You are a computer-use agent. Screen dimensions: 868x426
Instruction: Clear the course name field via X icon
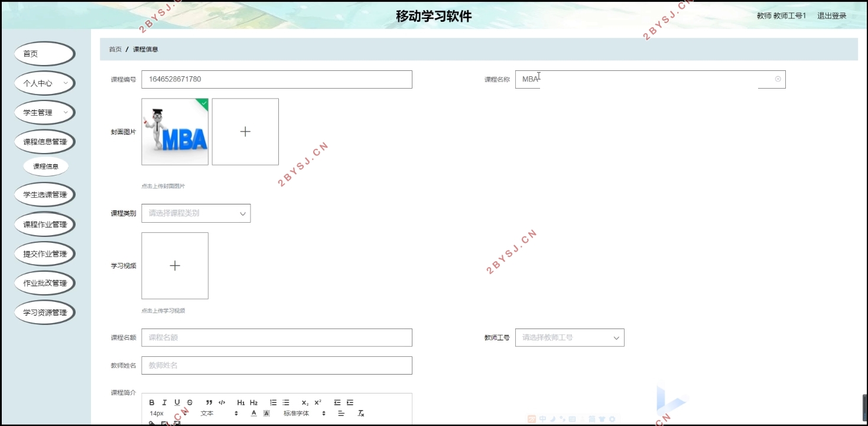coord(778,79)
